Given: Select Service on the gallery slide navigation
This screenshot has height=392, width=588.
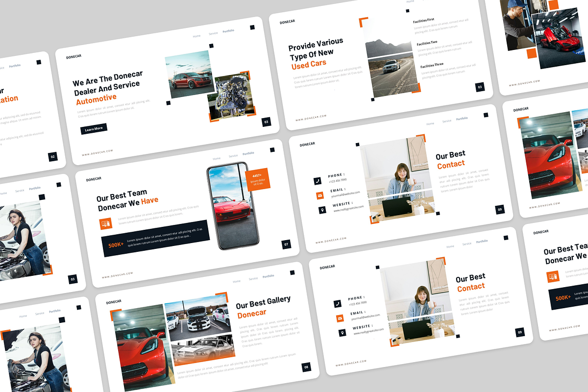Looking at the screenshot, I should pyautogui.click(x=253, y=279).
